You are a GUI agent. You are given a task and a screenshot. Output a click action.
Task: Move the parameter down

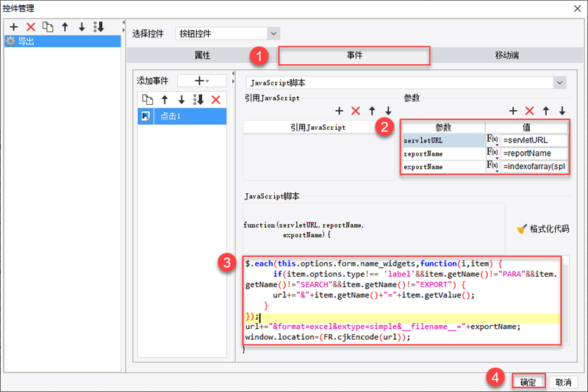(562, 111)
